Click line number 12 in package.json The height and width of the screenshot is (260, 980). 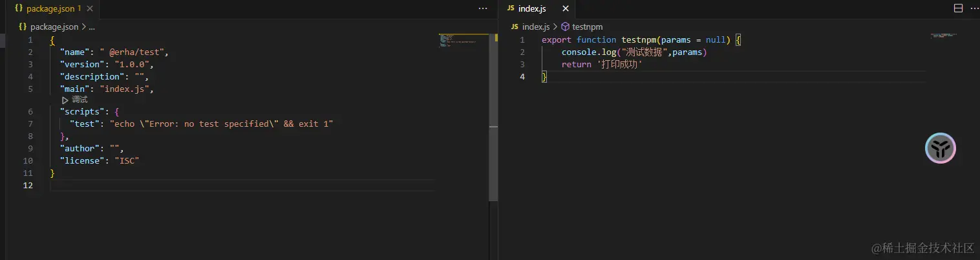27,186
